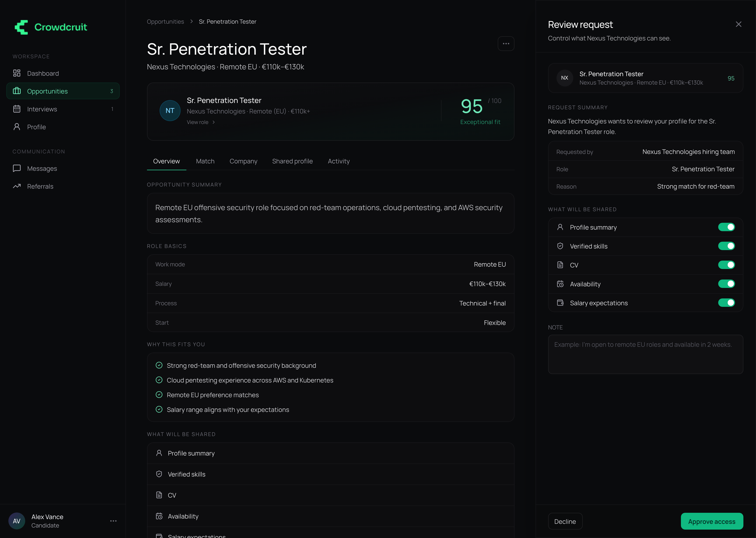The image size is (756, 538).
Task: Close the Review request panel
Action: [x=738, y=24]
